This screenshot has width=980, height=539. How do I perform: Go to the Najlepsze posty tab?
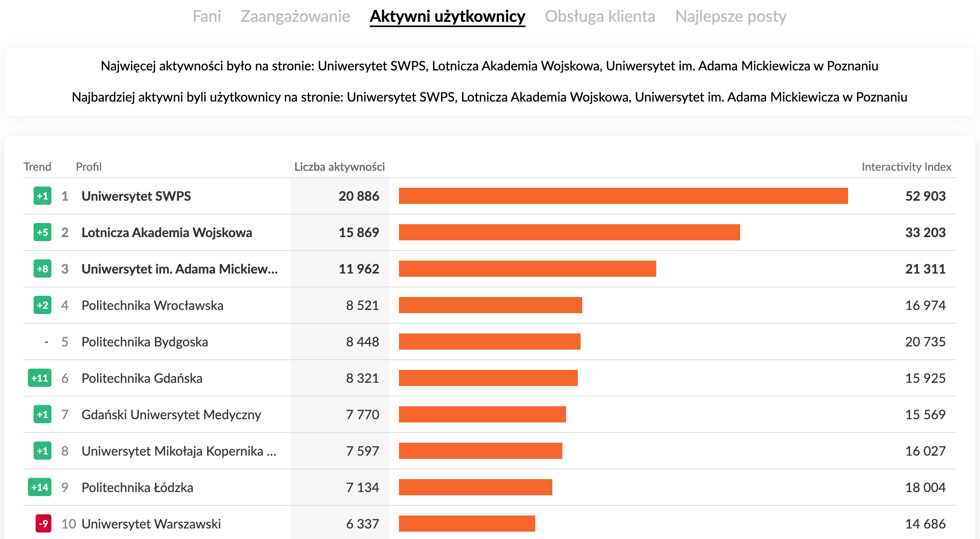730,17
